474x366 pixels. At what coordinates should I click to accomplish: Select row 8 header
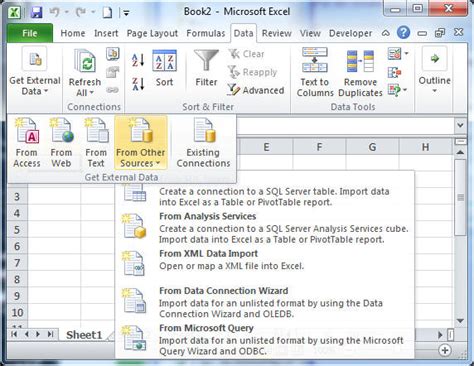[17, 279]
